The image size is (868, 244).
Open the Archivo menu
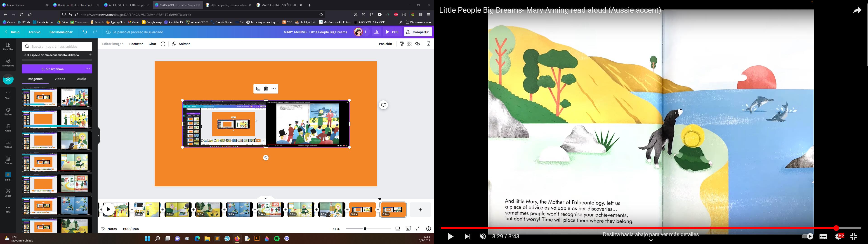pos(34,32)
